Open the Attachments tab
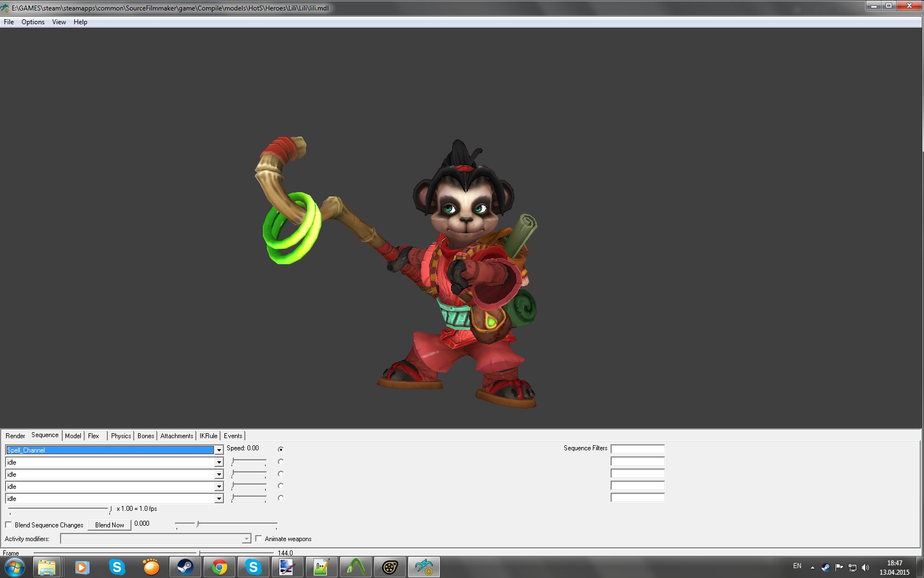Image resolution: width=924 pixels, height=578 pixels. [177, 436]
